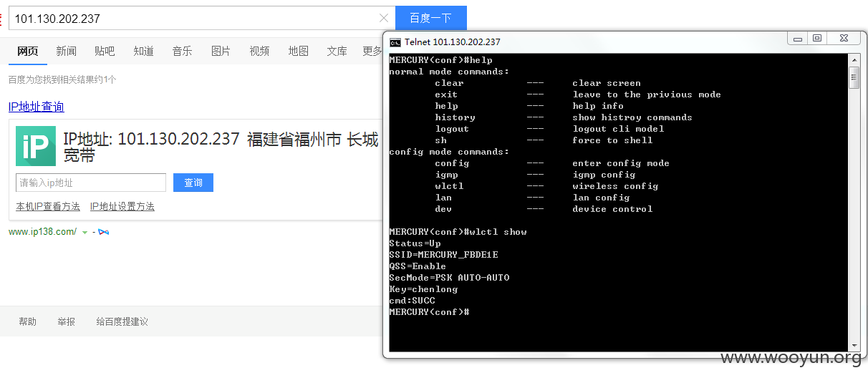Image resolution: width=868 pixels, height=378 pixels.
Task: Expand the dropdown arrow beside www.ip138.com
Action: 85,233
